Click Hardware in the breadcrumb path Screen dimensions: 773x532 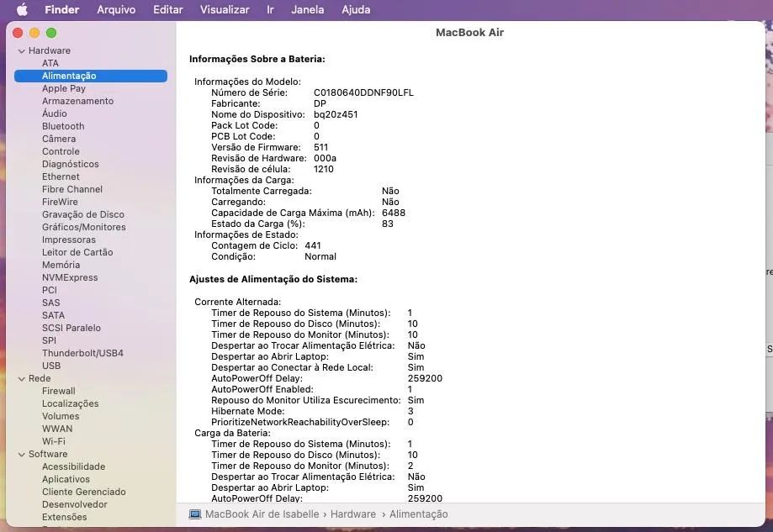tap(353, 514)
